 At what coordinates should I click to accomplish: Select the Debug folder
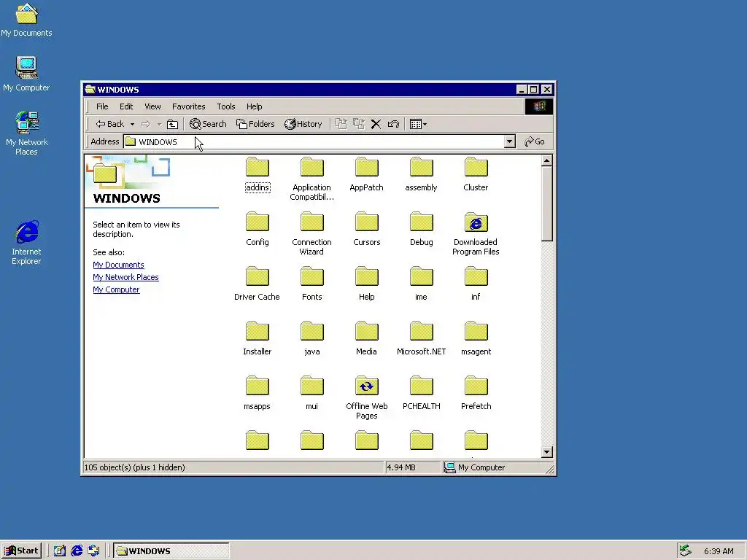(421, 230)
